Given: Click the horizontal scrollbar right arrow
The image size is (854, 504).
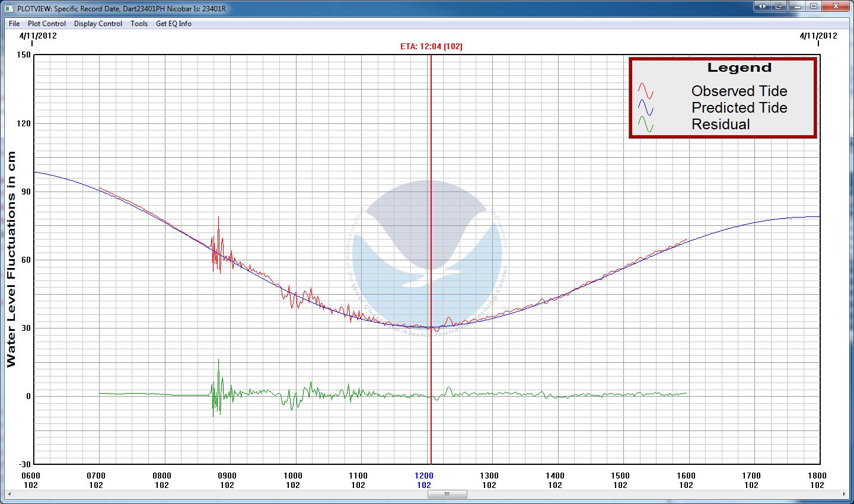Looking at the screenshot, I should [844, 494].
